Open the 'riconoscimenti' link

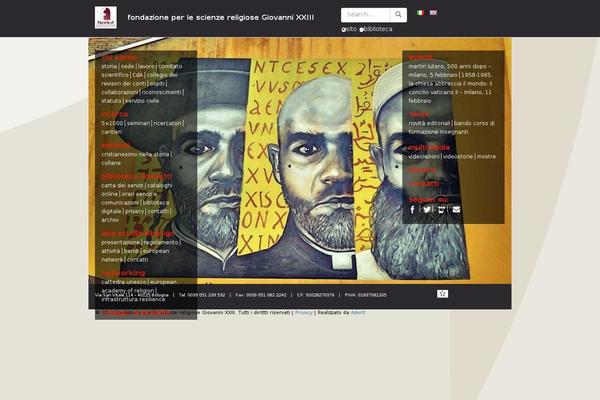161,92
